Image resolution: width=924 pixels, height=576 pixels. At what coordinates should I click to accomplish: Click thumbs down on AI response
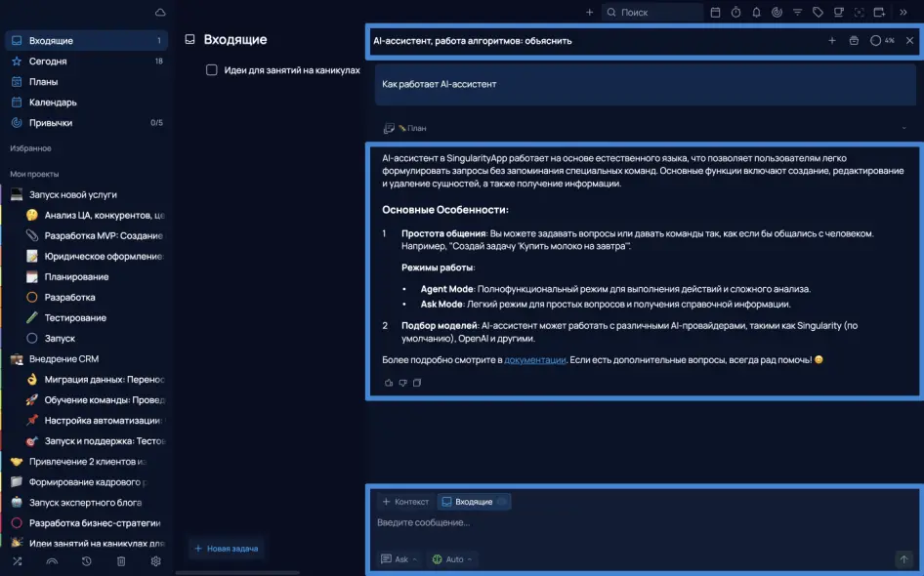pyautogui.click(x=402, y=383)
